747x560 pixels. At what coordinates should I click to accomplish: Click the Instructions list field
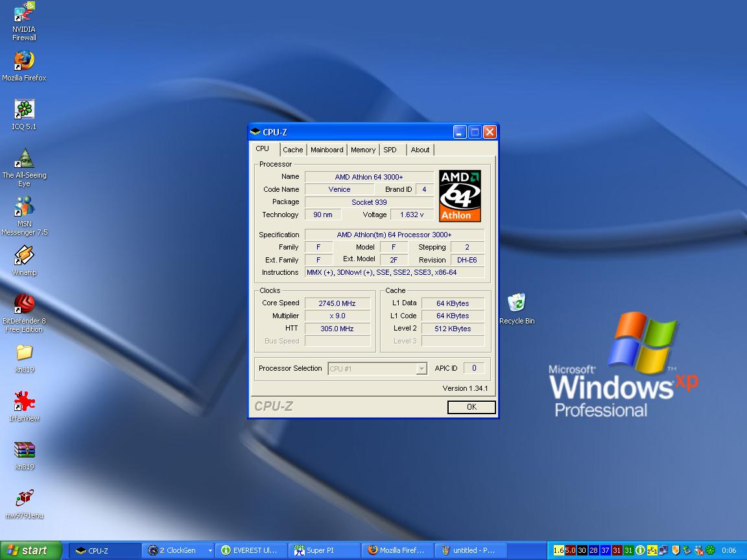point(394,272)
